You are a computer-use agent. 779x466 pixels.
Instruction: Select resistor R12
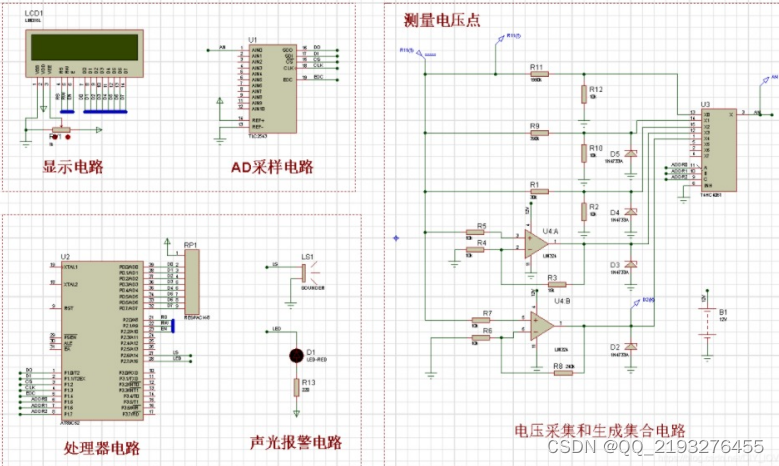pos(584,94)
